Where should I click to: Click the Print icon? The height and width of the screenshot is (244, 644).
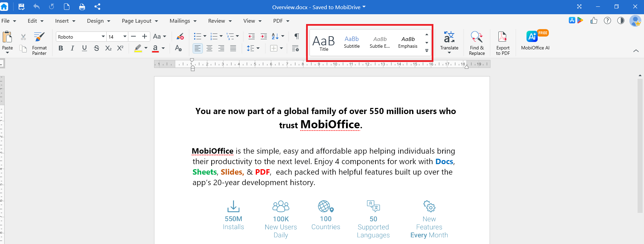tap(82, 7)
